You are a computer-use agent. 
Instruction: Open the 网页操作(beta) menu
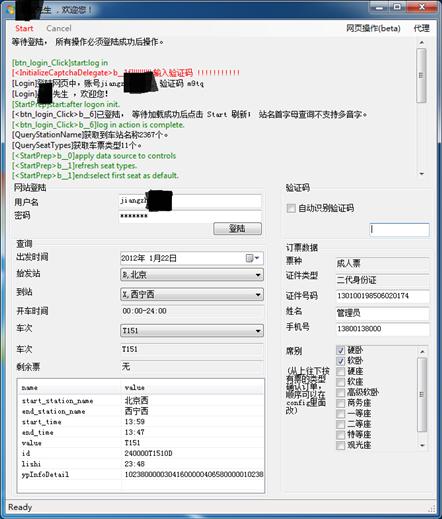pyautogui.click(x=373, y=28)
